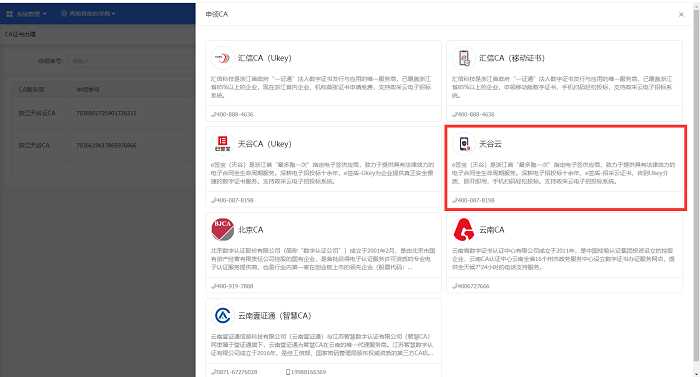Viewport: 700px width, 377px height.
Task: Click the red 云南CA logo
Action: [x=464, y=230]
